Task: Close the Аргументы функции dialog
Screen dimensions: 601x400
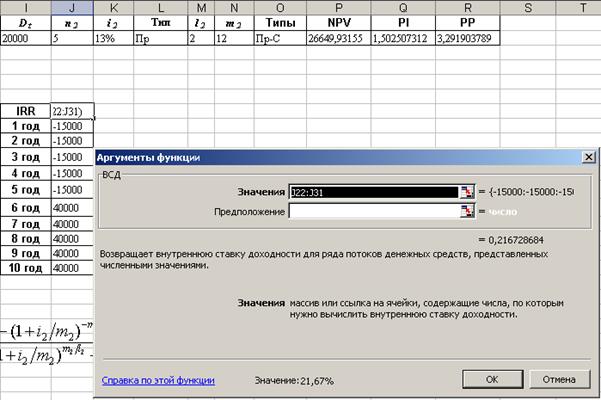Action: 588,158
